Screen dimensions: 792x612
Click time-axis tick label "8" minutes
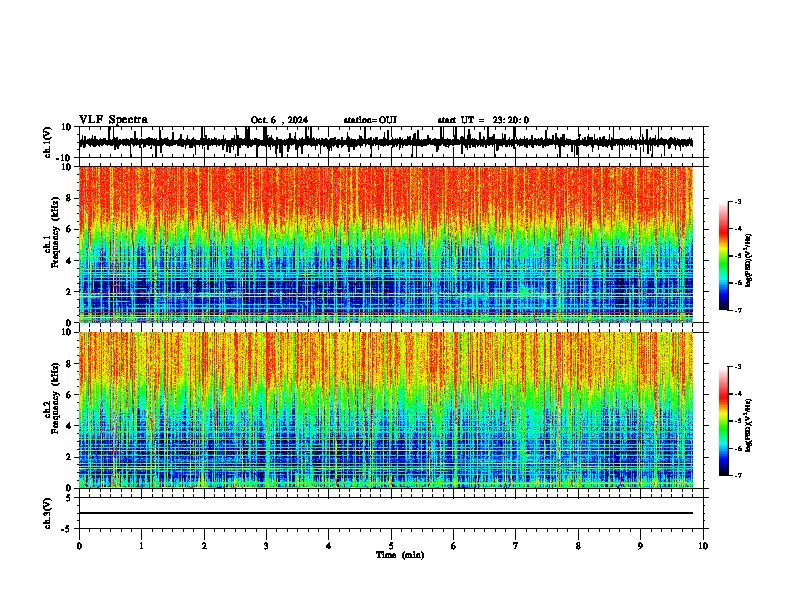pyautogui.click(x=578, y=546)
